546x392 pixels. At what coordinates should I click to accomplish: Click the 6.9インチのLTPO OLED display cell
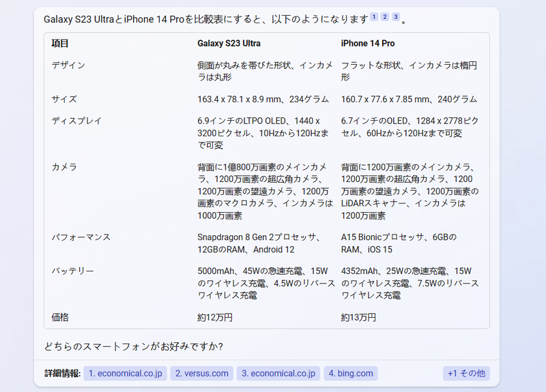[x=263, y=133]
